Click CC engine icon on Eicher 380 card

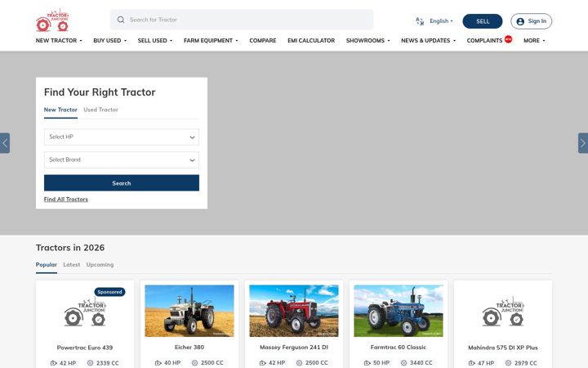click(194, 363)
